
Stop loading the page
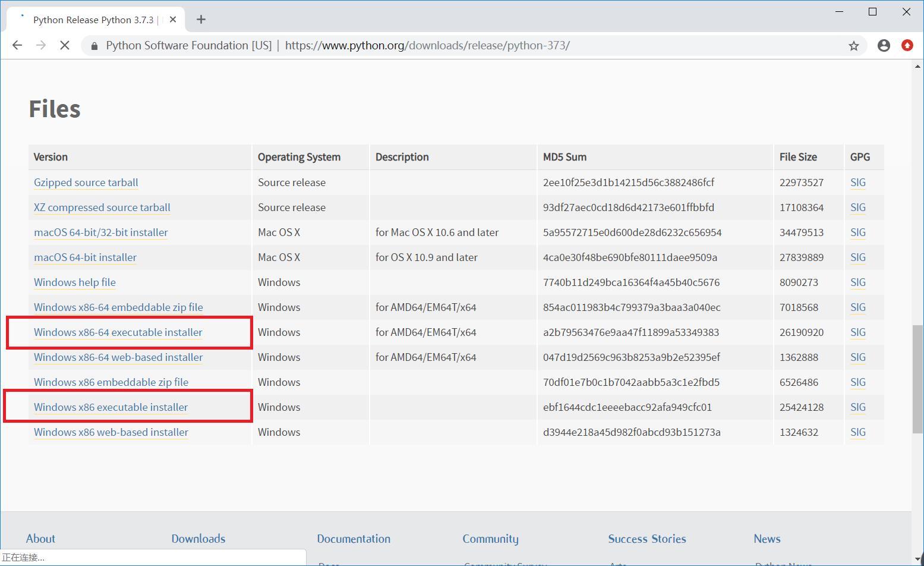pos(65,45)
